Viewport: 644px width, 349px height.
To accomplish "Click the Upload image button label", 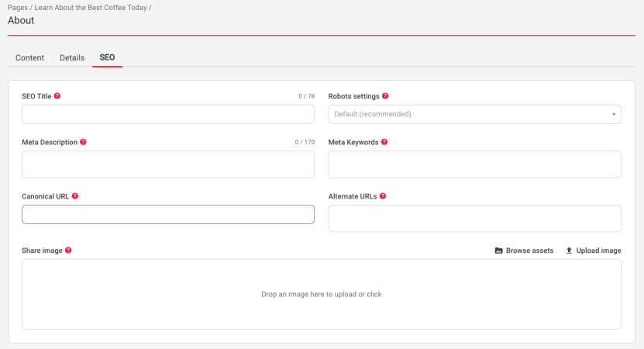I will tap(598, 251).
